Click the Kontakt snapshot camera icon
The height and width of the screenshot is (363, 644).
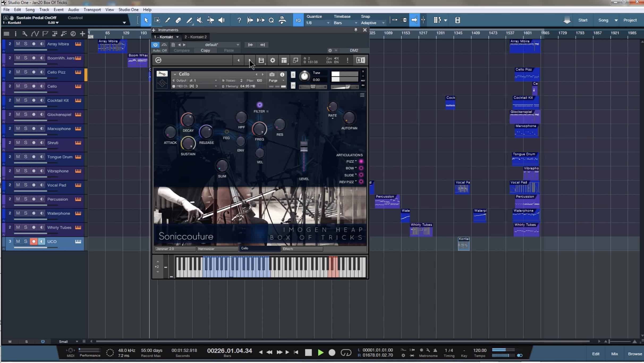pos(272,74)
